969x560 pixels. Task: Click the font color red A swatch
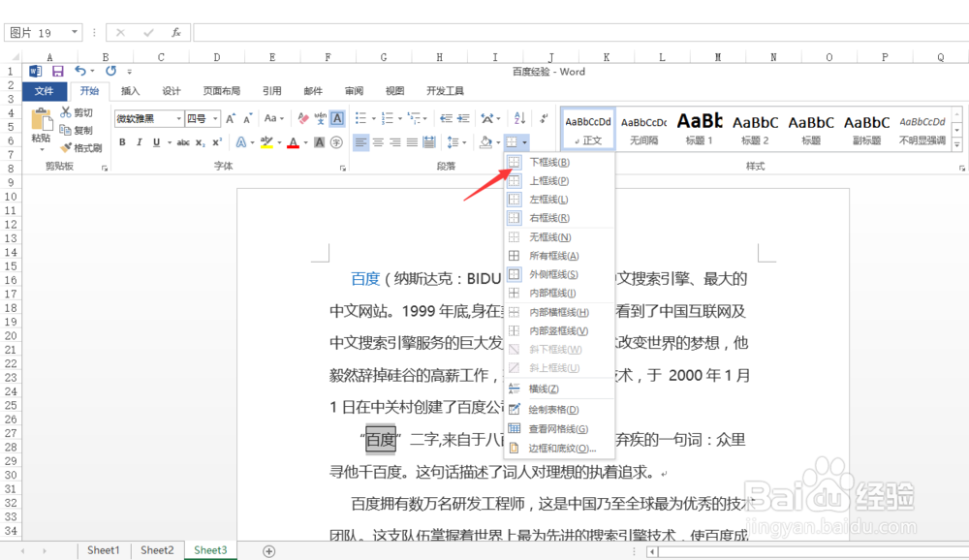point(294,142)
